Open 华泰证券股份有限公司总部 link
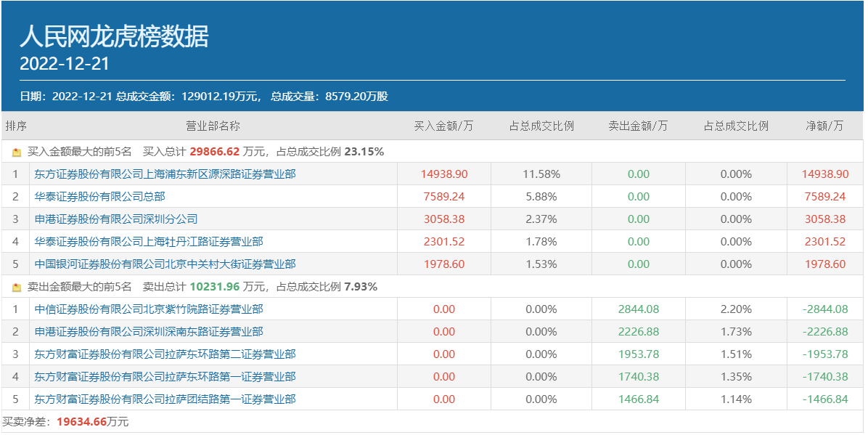 [x=99, y=197]
